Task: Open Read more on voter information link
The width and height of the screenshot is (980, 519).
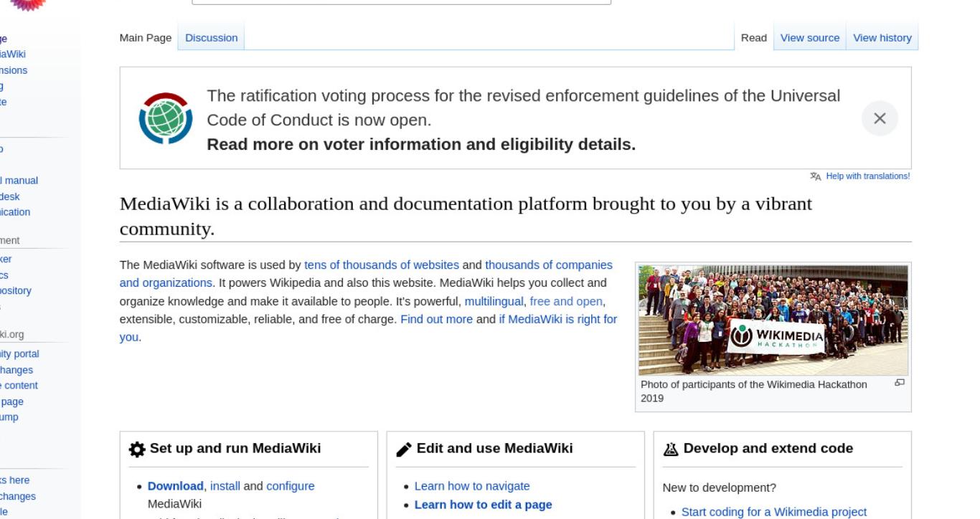Action: pyautogui.click(x=421, y=144)
